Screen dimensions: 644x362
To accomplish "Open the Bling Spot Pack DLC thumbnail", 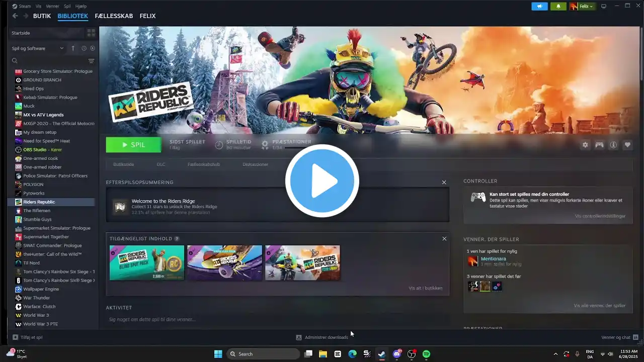I will [147, 263].
